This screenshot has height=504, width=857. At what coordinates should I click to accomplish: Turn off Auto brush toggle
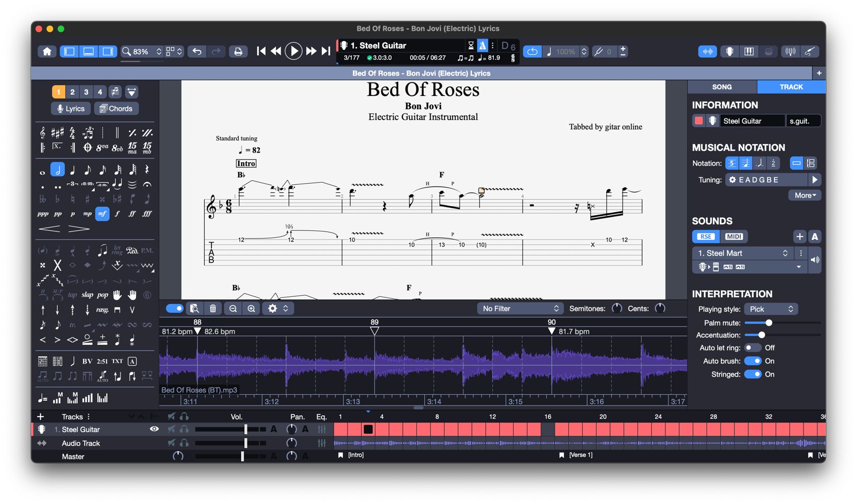point(753,361)
